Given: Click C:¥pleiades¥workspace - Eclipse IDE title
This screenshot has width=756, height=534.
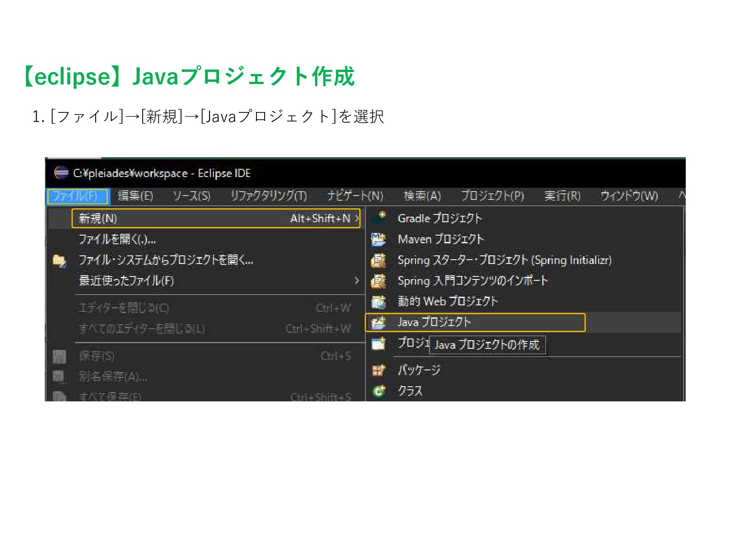Looking at the screenshot, I should 162,174.
